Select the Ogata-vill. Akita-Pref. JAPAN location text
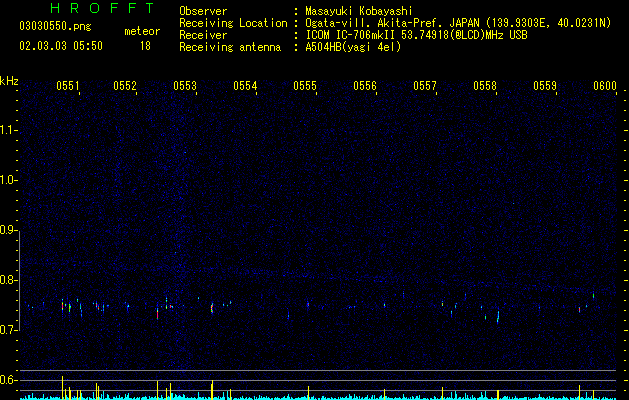This screenshot has height=400, width=629. (x=458, y=23)
